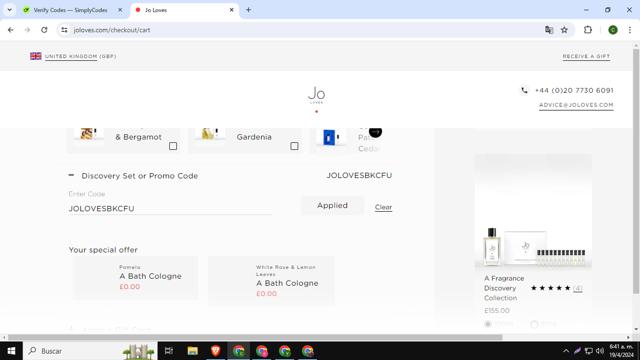The image size is (640, 360).
Task: Select the Pomelo A Bath Cologne offer
Action: pyautogui.click(x=136, y=278)
